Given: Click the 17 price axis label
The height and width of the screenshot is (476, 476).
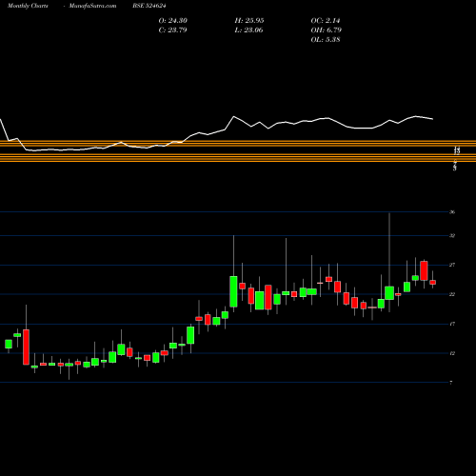Looking at the screenshot, I should 452,324.
